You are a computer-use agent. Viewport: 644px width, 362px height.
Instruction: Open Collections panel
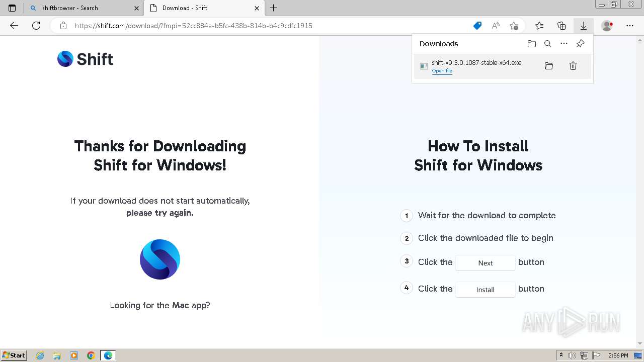coord(561,26)
